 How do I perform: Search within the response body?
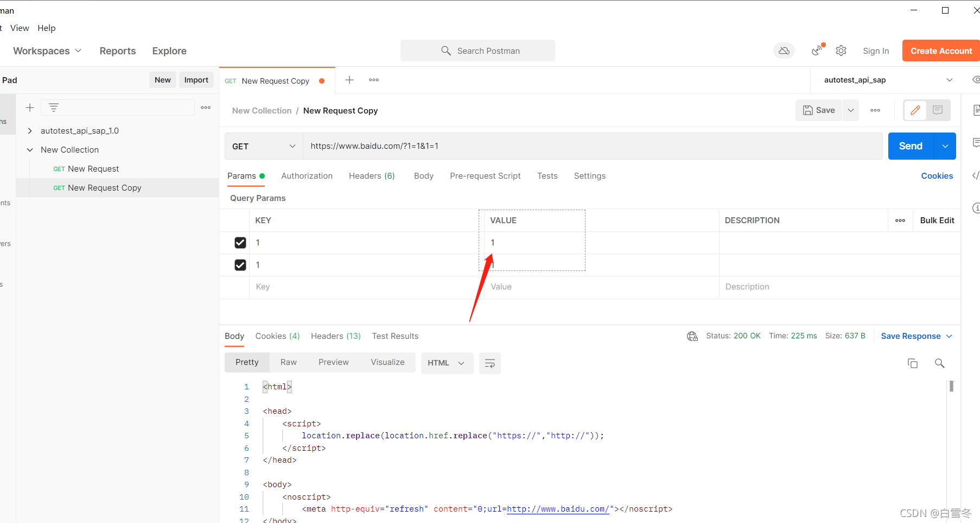pyautogui.click(x=940, y=363)
